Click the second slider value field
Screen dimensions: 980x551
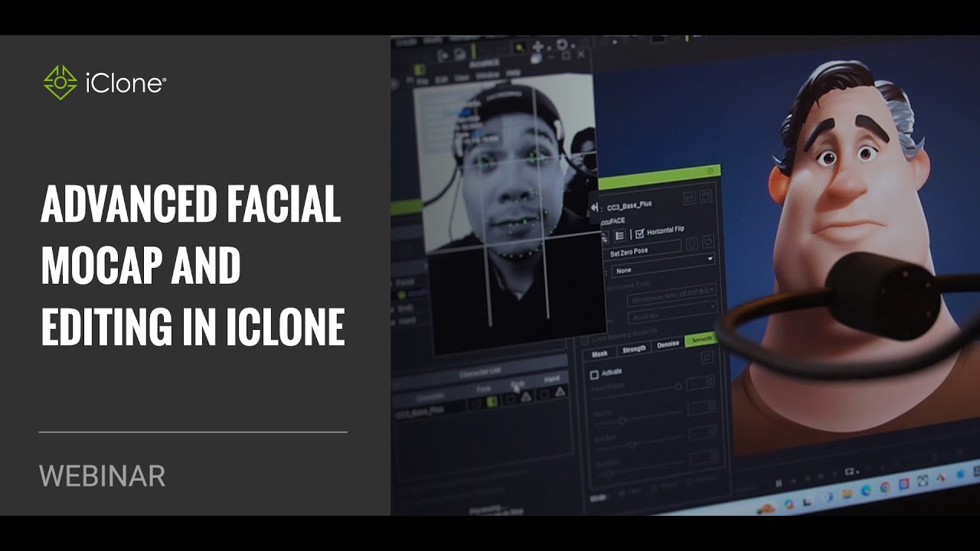coord(701,408)
